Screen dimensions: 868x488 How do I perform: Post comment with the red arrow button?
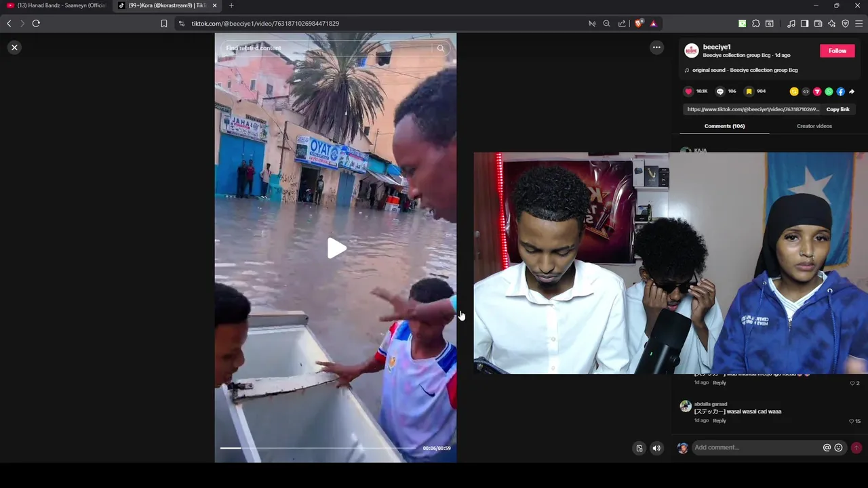click(856, 448)
